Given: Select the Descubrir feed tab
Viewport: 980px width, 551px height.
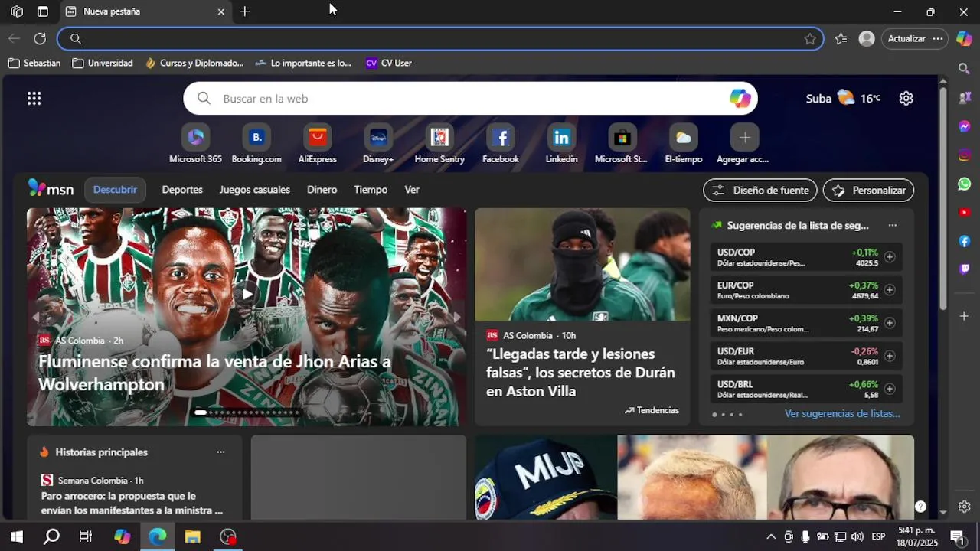Looking at the screenshot, I should 115,190.
